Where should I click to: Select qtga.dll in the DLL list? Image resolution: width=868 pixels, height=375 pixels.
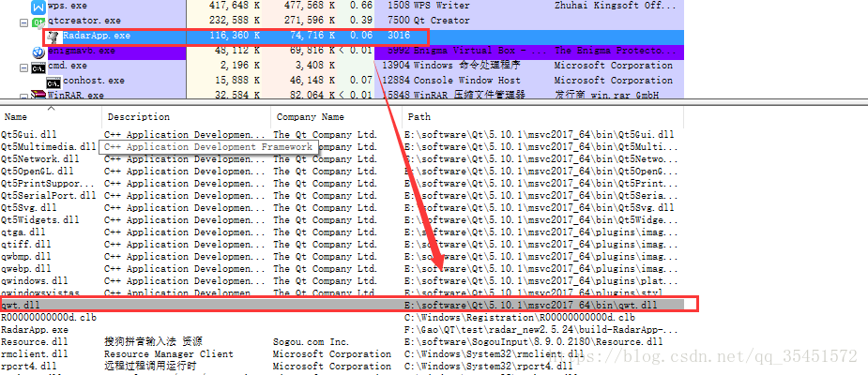pyautogui.click(x=23, y=232)
